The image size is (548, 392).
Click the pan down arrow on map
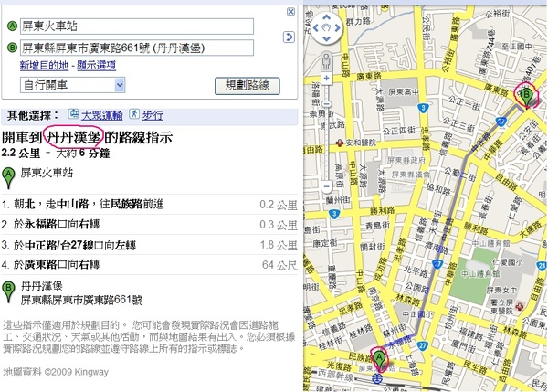(325, 39)
